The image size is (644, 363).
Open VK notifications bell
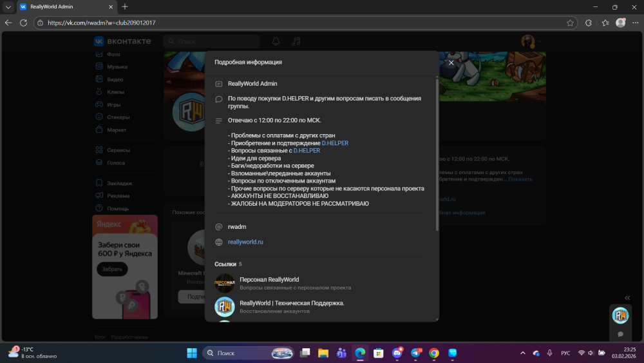[x=276, y=41]
